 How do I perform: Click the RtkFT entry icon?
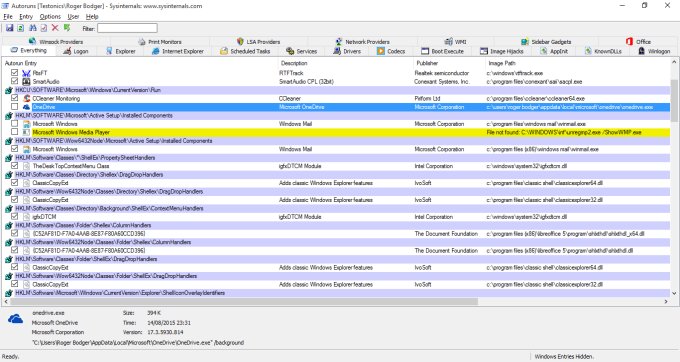tap(26, 73)
